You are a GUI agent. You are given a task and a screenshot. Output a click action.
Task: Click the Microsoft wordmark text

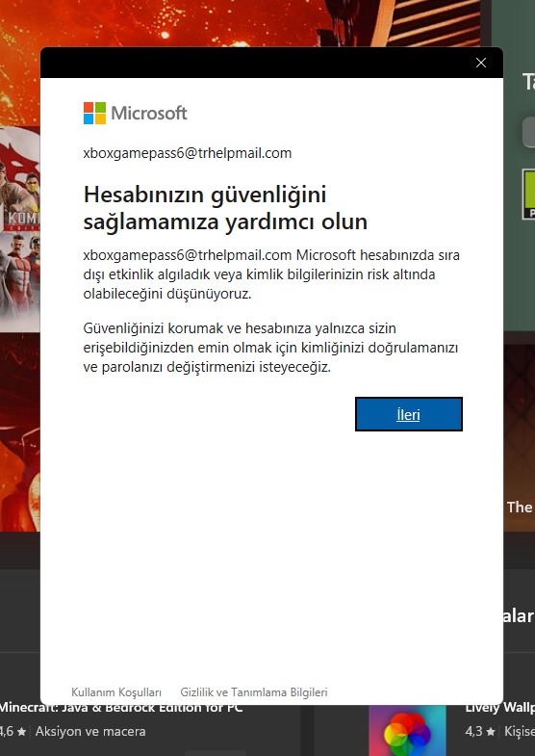pos(149,114)
